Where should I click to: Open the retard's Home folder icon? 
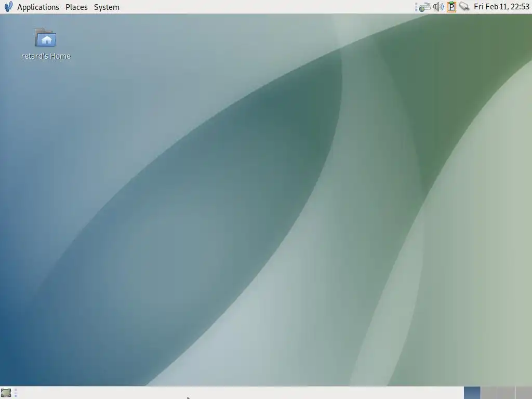[x=46, y=37]
